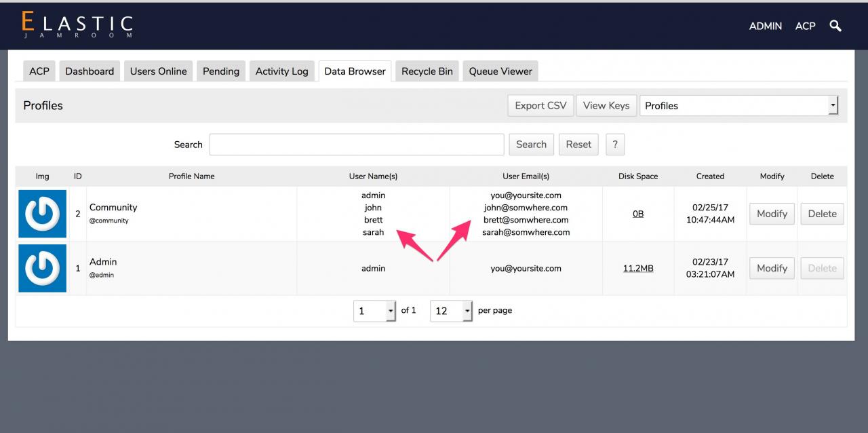The height and width of the screenshot is (433, 868).
Task: Open the Community profile image
Action: (x=42, y=214)
